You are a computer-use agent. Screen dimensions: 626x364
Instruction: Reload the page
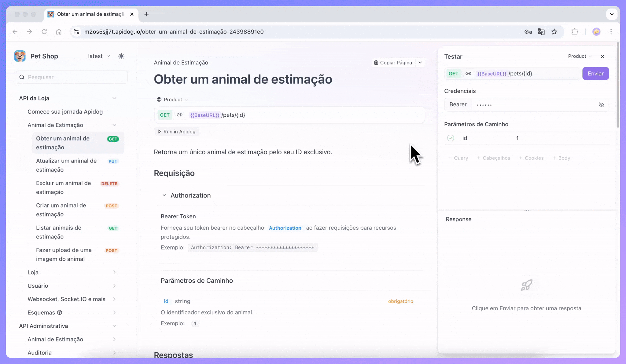point(44,32)
